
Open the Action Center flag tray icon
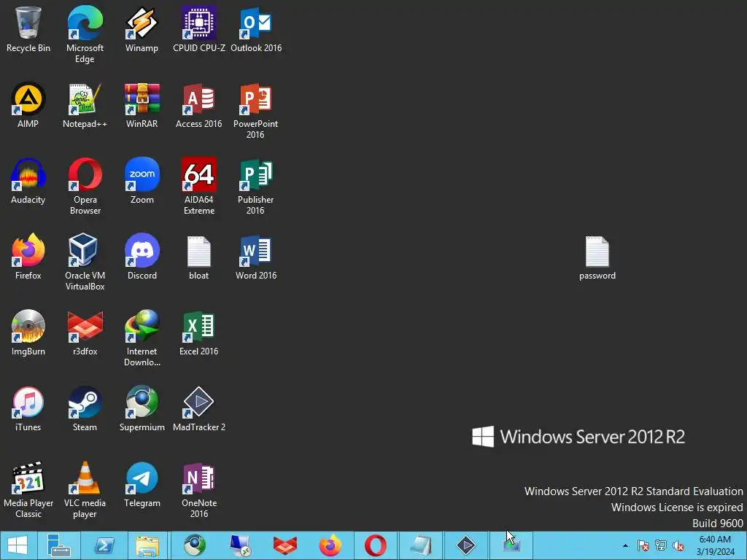643,545
